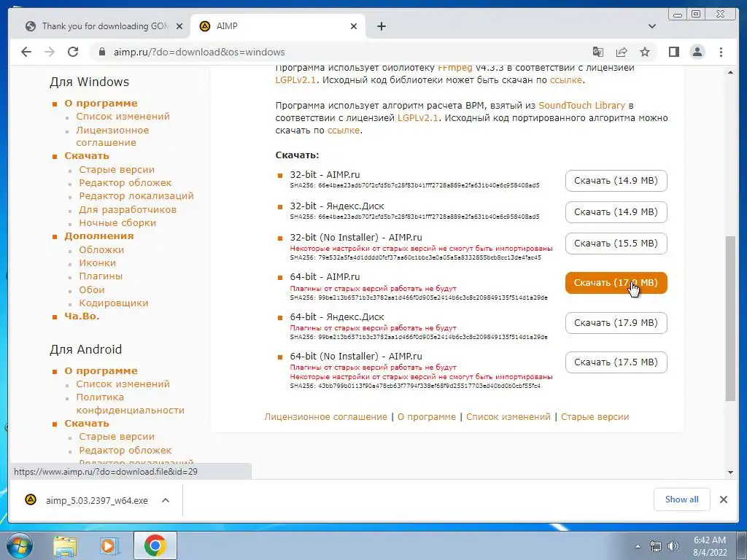
Task: Open Windows Скачать sidebar section
Action: (87, 156)
